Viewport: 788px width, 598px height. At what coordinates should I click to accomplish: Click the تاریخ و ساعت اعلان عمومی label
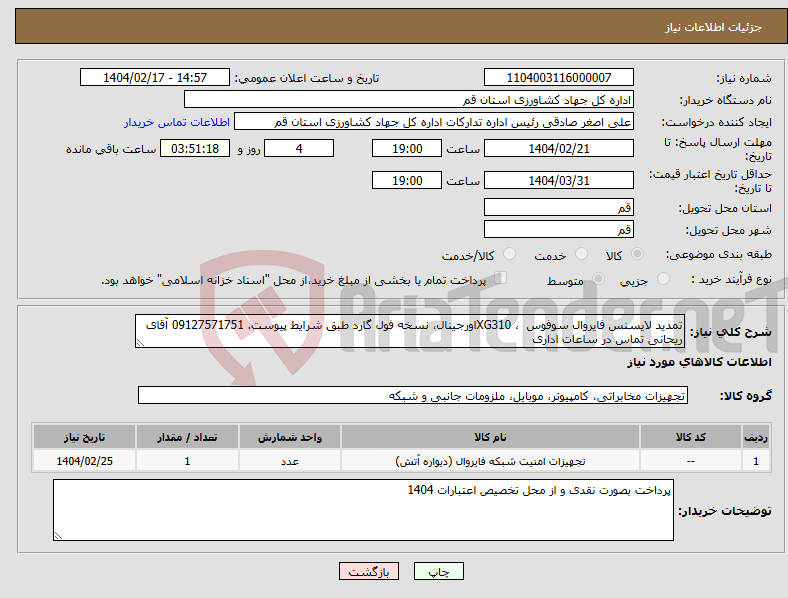307,78
